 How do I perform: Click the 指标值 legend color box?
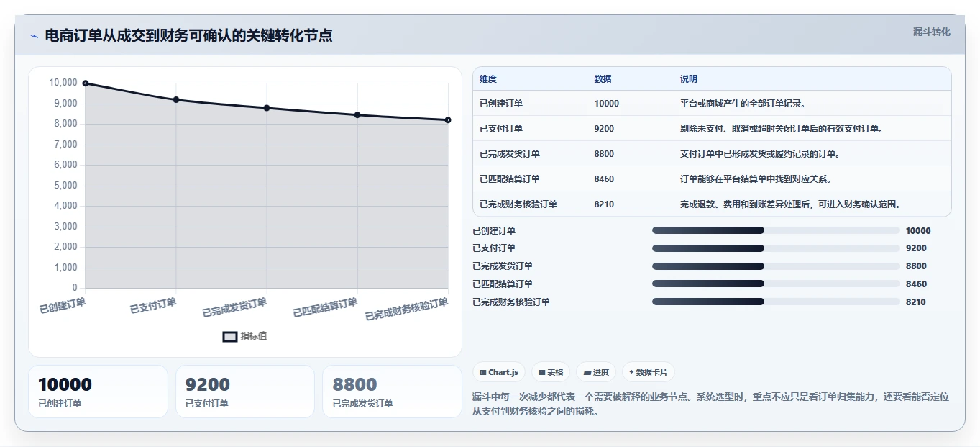(230, 336)
